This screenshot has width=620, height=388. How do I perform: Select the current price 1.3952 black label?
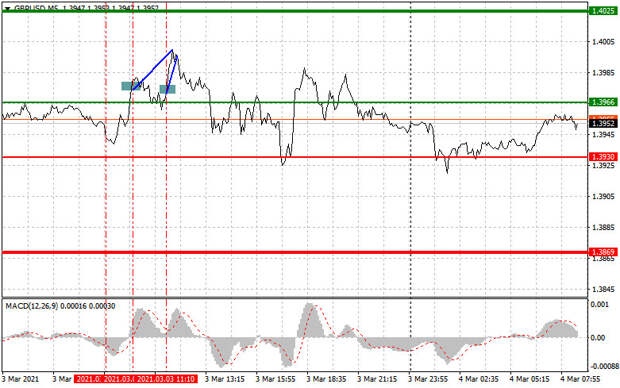click(603, 124)
